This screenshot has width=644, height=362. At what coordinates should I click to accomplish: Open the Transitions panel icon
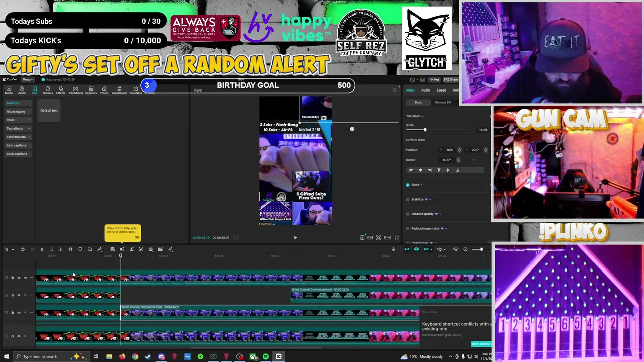click(75, 90)
